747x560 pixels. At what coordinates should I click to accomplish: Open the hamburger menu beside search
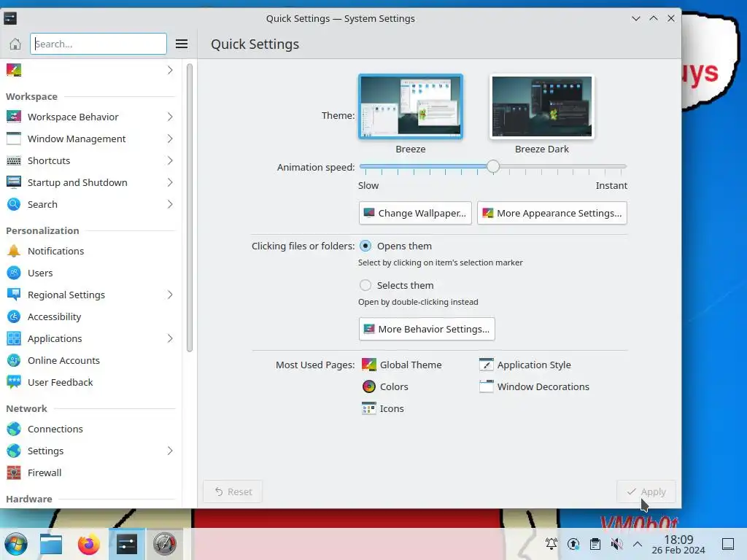(x=182, y=44)
